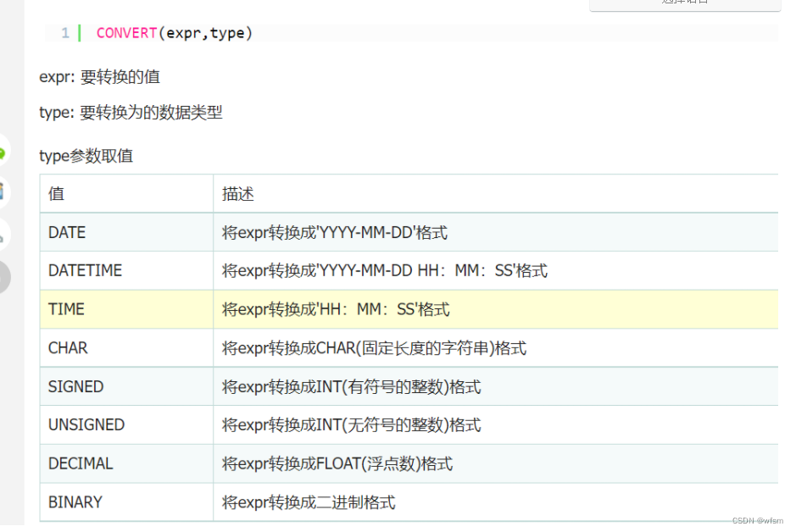The image size is (796, 532).
Task: Click the 'type参数取值' heading
Action: click(86, 156)
